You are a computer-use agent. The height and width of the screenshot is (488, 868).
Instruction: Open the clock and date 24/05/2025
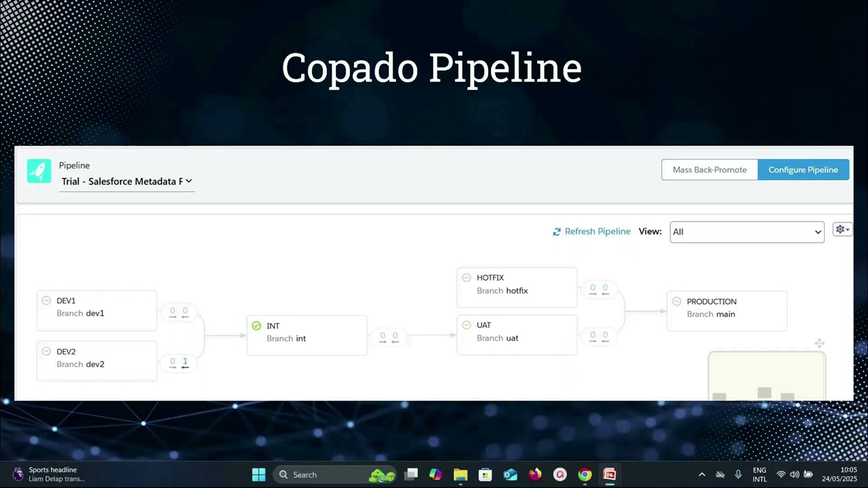840,474
